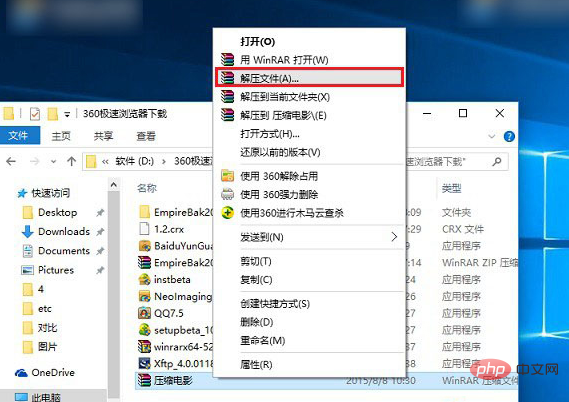This screenshot has width=569, height=402.
Task: Select the instbeta application icon
Action: click(144, 279)
